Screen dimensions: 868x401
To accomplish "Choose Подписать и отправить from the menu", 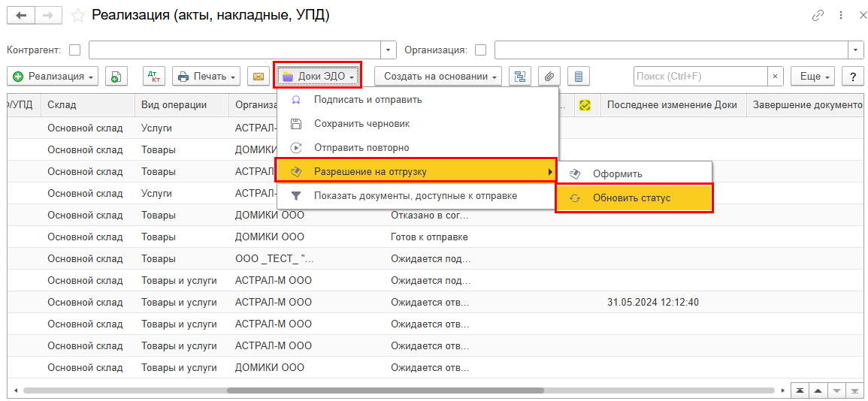I will (367, 100).
